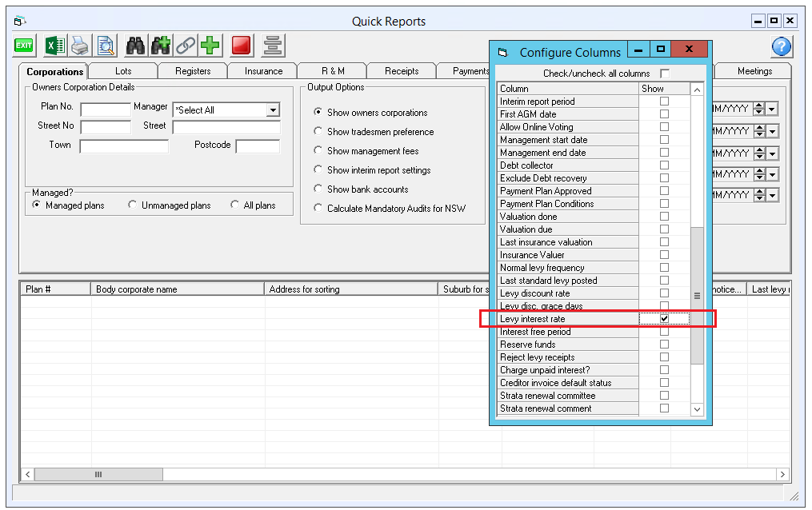Click the binoculars with green plus icon
Screen dimensions: 812x510
pyautogui.click(x=161, y=46)
